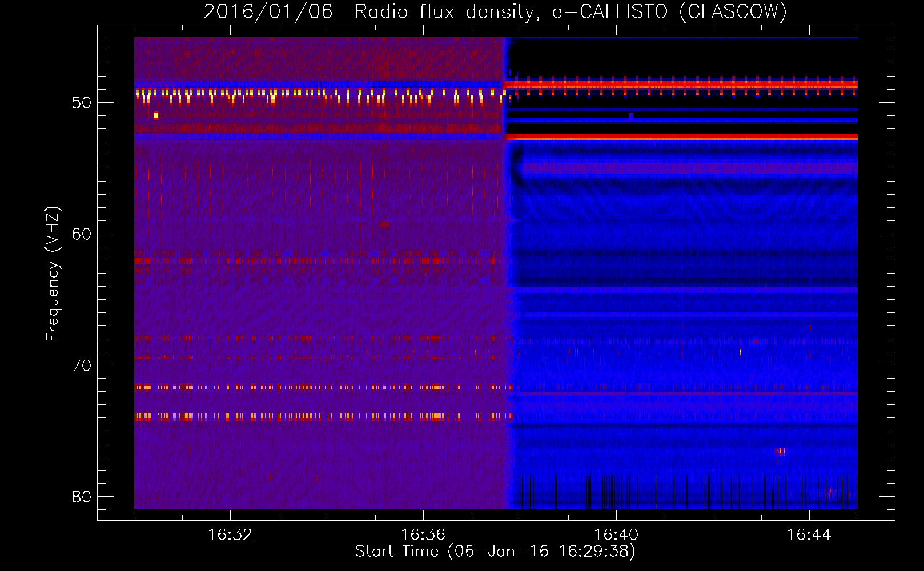Click the '70' frequency tick label
The image size is (924, 571).
pyautogui.click(x=82, y=366)
